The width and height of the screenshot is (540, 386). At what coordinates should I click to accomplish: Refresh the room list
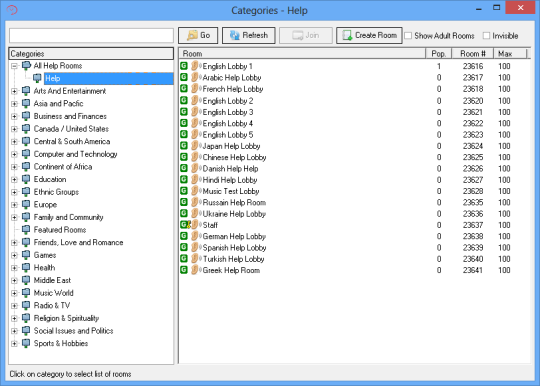(x=249, y=35)
